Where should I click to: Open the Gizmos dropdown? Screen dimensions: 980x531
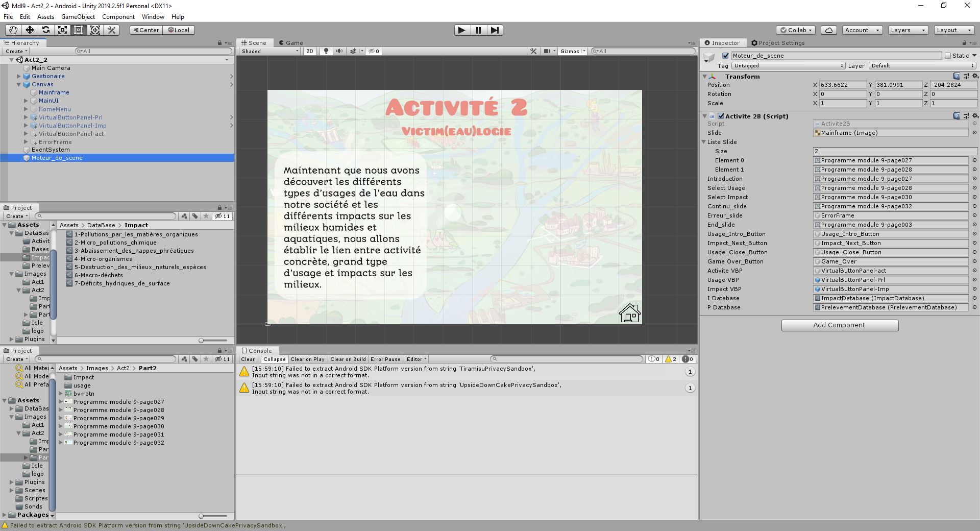[x=573, y=51]
